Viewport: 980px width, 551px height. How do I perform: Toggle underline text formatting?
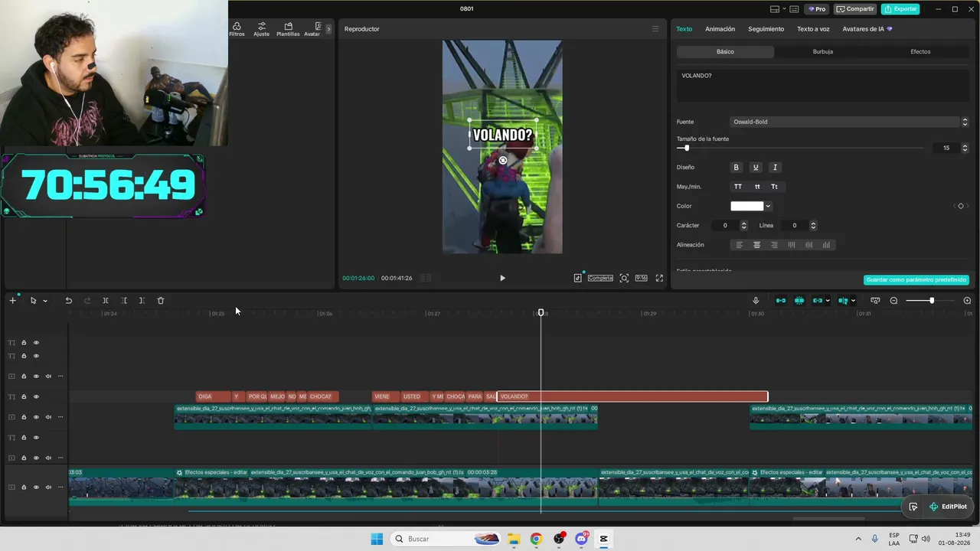click(756, 168)
